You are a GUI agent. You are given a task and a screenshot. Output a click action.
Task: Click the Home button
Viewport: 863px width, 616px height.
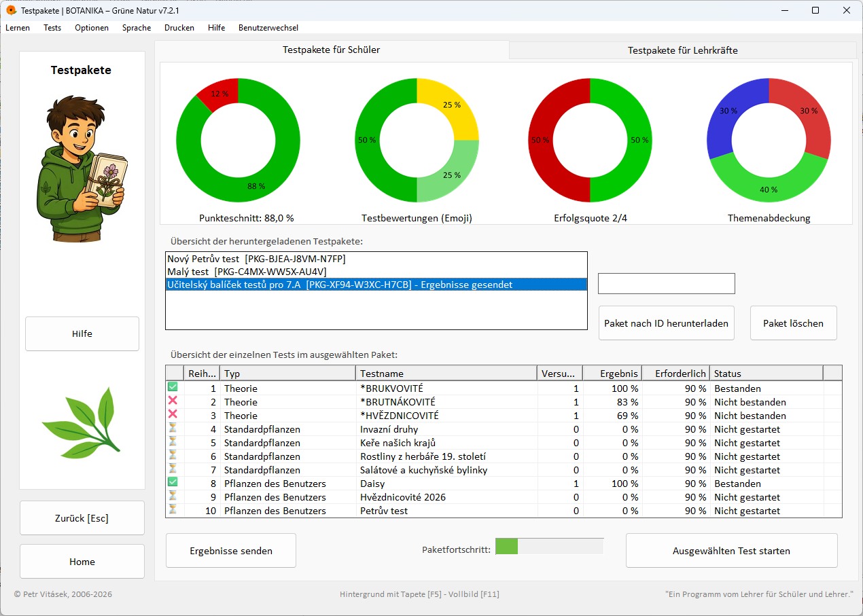(82, 562)
